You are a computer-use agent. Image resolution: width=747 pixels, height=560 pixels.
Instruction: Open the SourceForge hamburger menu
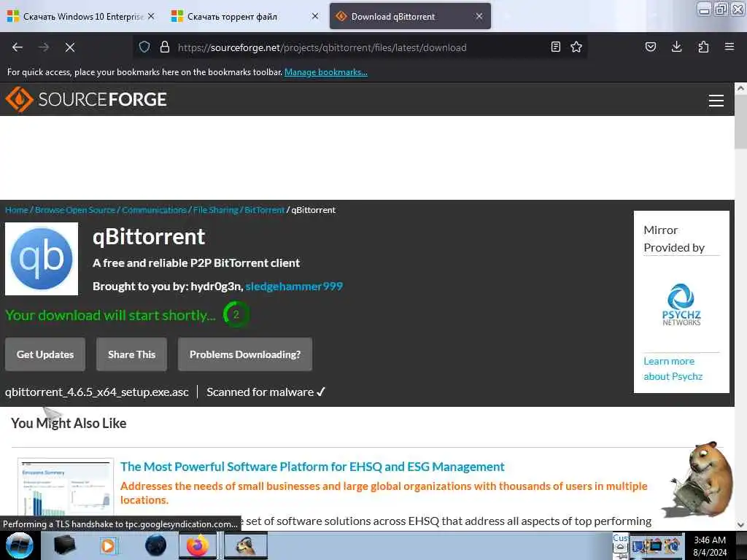coord(716,101)
